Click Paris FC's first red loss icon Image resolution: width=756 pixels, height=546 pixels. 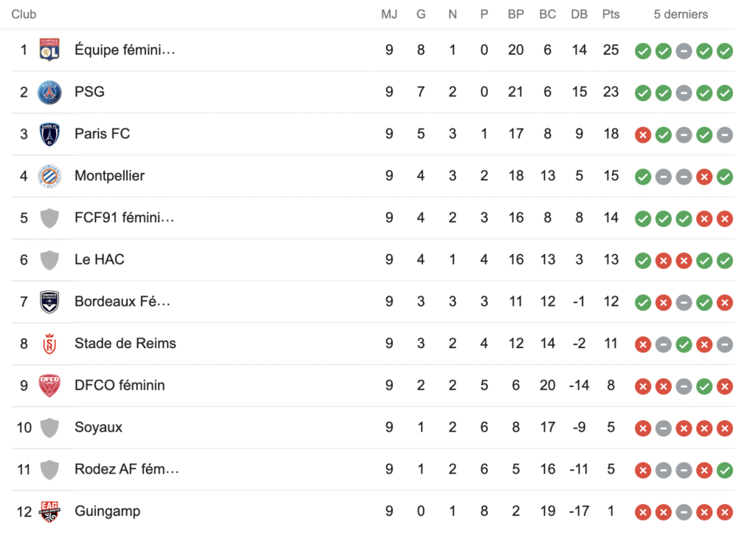pos(643,135)
